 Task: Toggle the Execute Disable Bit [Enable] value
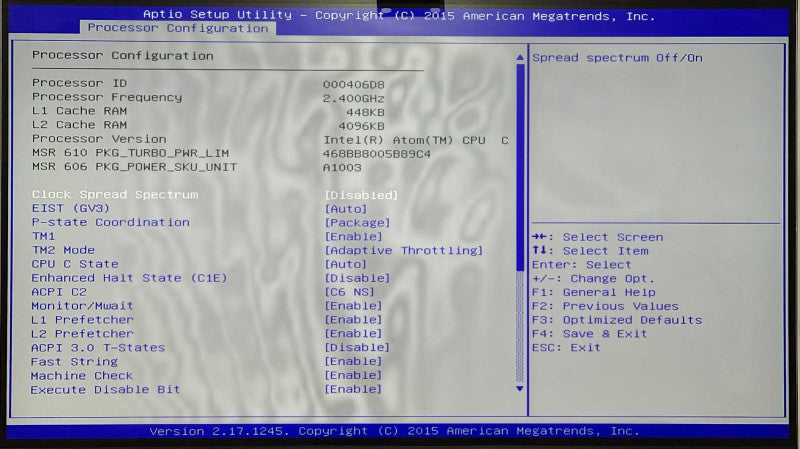353,389
